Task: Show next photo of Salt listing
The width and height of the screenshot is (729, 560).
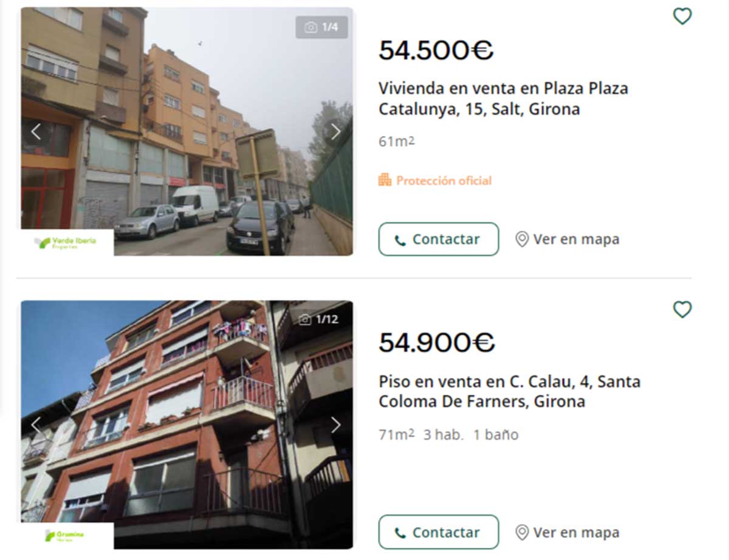Action: click(x=335, y=131)
